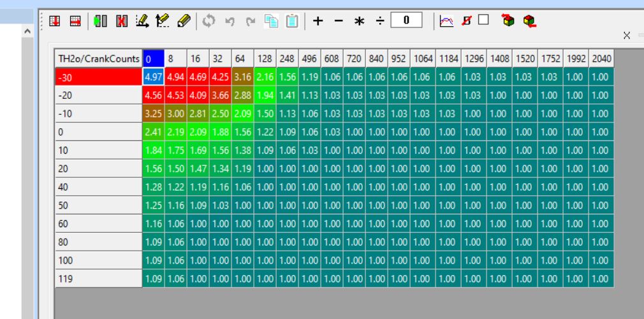644x319 pixels.
Task: Select the eraser tool in toolbar
Action: (x=184, y=21)
